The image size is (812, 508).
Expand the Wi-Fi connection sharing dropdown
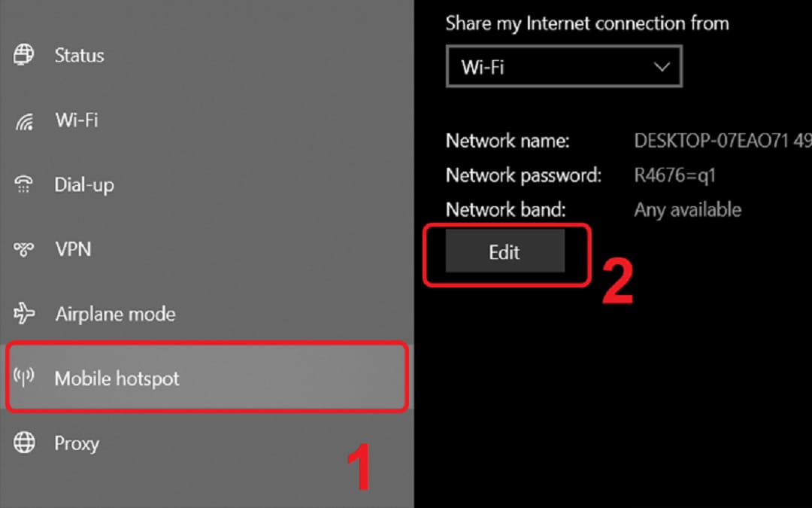[x=564, y=66]
